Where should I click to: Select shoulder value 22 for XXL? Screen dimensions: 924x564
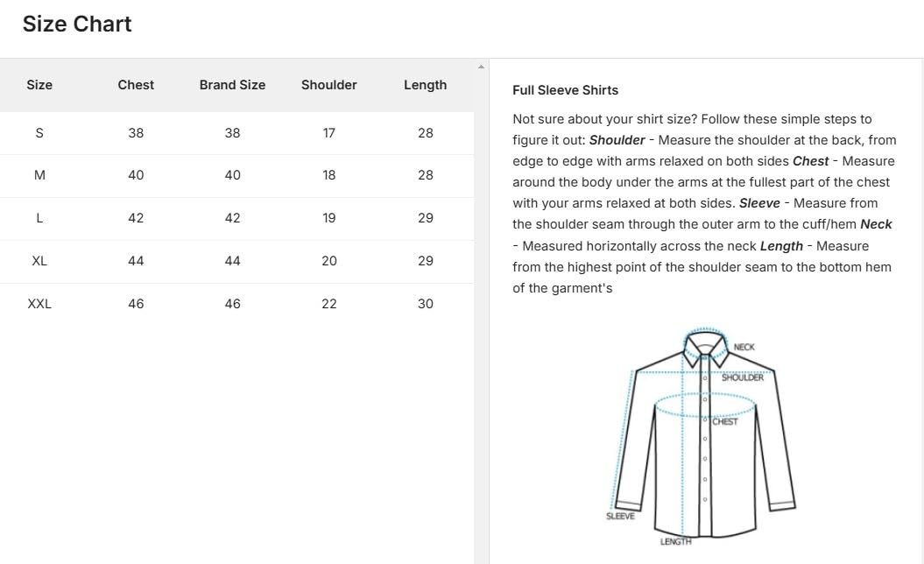click(328, 304)
